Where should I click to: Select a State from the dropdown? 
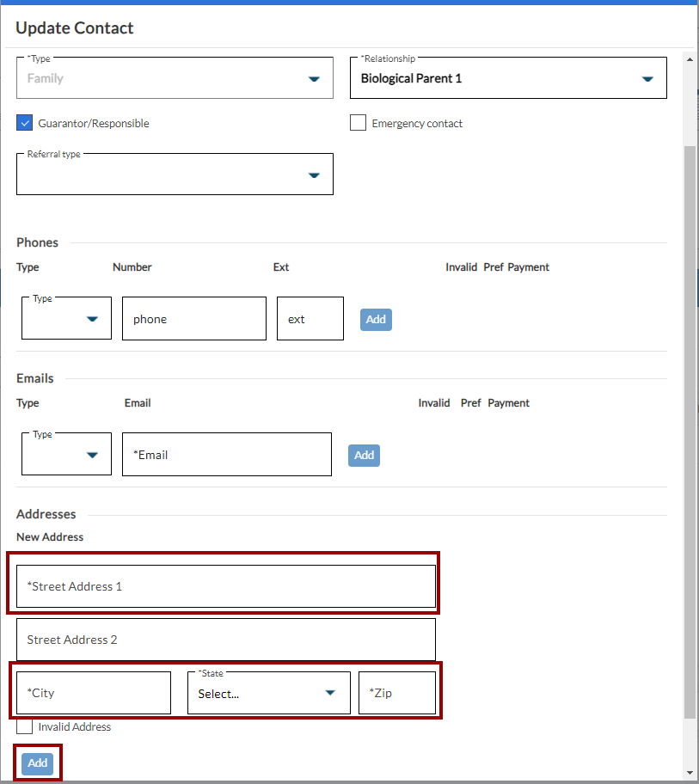point(268,693)
